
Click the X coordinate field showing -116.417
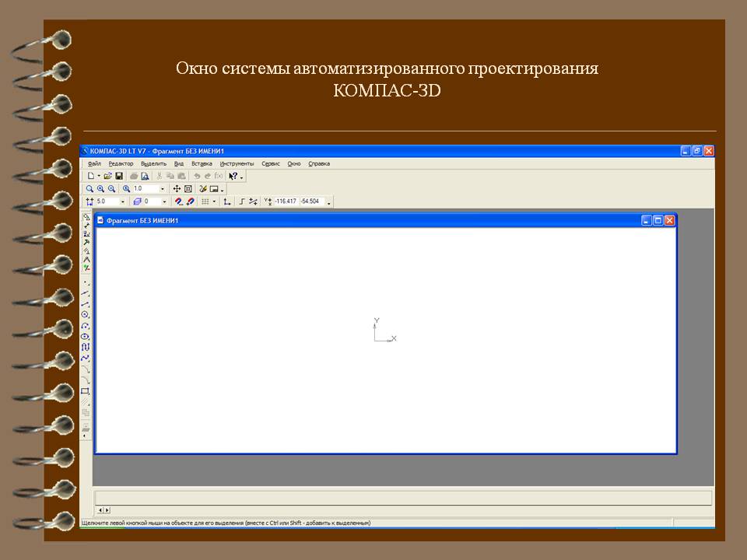[286, 201]
